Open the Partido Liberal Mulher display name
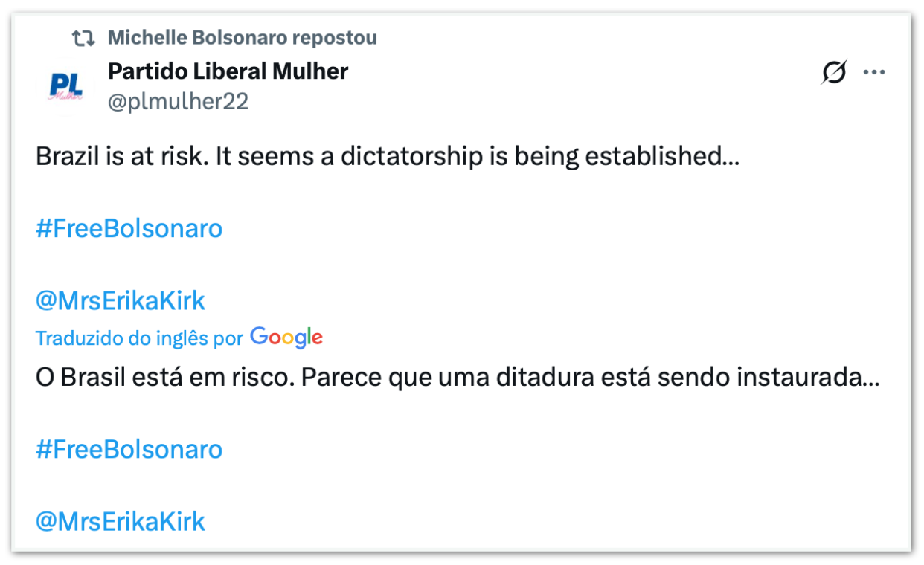 tap(228, 71)
